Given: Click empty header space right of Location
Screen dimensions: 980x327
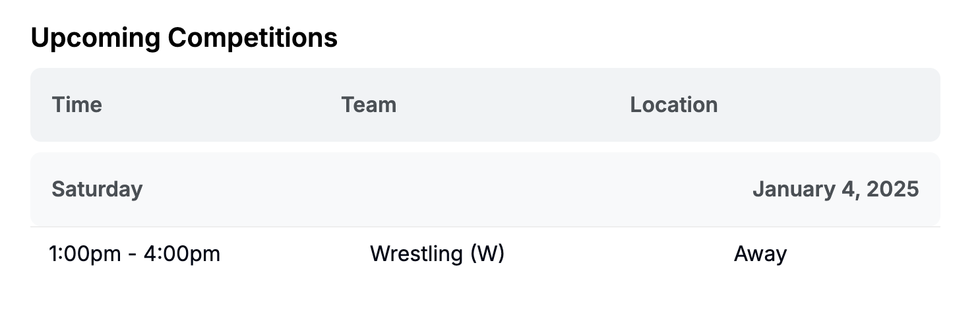Looking at the screenshot, I should click(x=831, y=105).
